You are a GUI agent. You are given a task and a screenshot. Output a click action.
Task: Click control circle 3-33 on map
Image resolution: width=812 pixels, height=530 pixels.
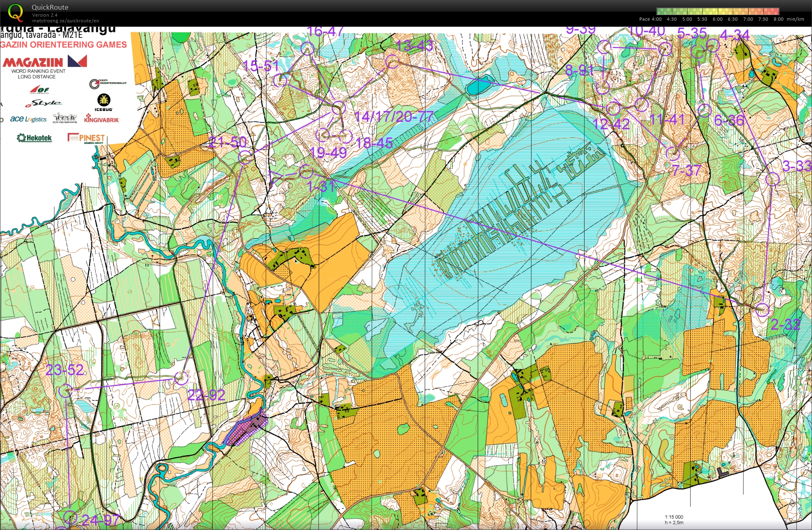pyautogui.click(x=772, y=179)
